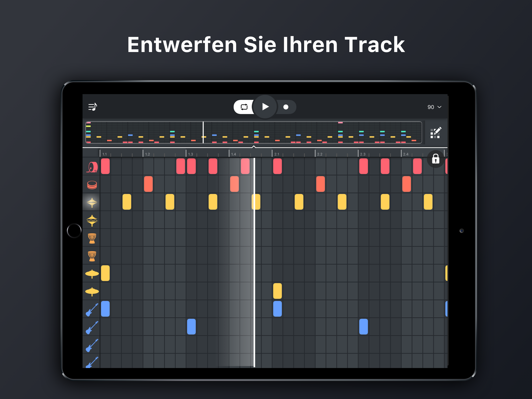Viewport: 532px width, 399px height.
Task: Start recording with the record dot
Action: click(286, 107)
